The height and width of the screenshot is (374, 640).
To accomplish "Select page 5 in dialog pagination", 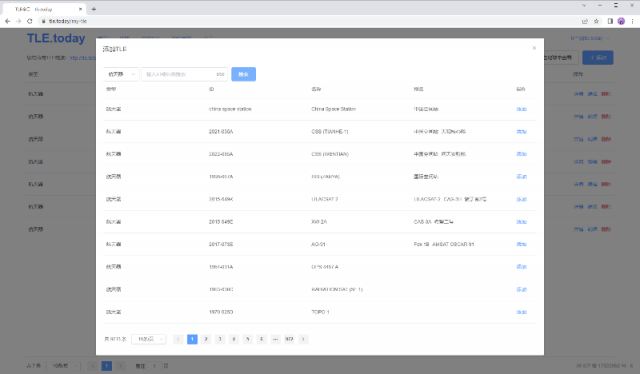I will coord(248,339).
